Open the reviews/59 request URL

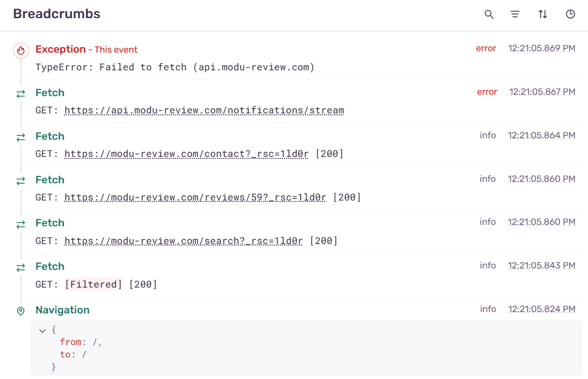pos(195,197)
